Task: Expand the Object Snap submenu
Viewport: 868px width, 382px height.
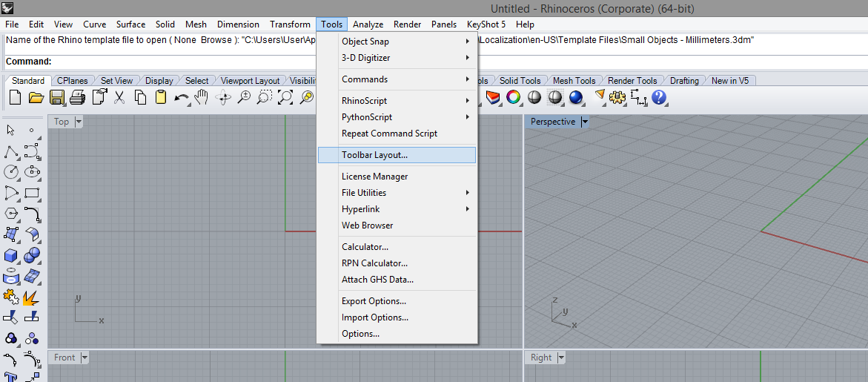Action: click(397, 42)
